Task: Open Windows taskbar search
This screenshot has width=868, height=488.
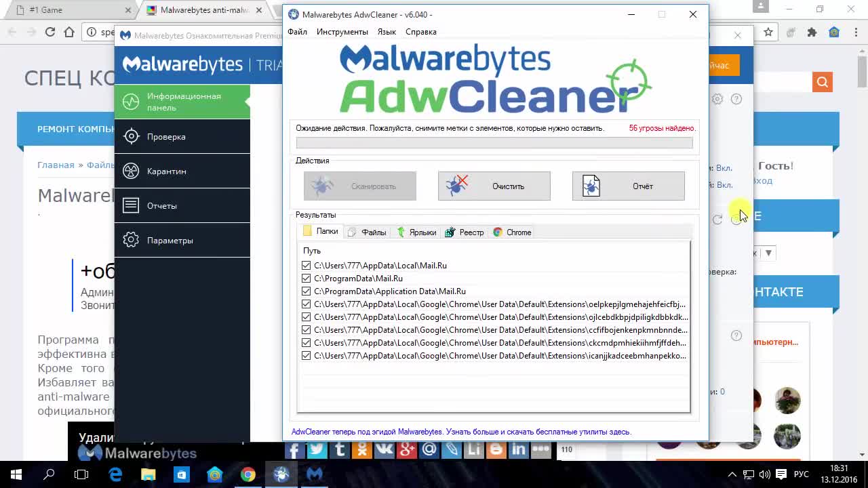Action: point(49,474)
